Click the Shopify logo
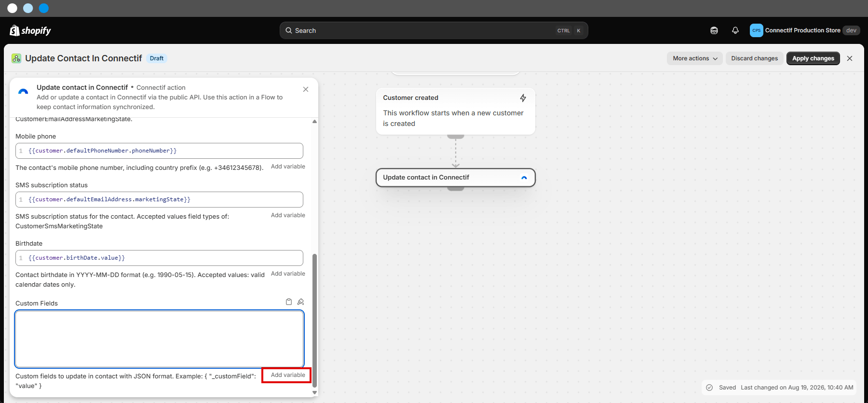868x403 pixels. pos(30,30)
